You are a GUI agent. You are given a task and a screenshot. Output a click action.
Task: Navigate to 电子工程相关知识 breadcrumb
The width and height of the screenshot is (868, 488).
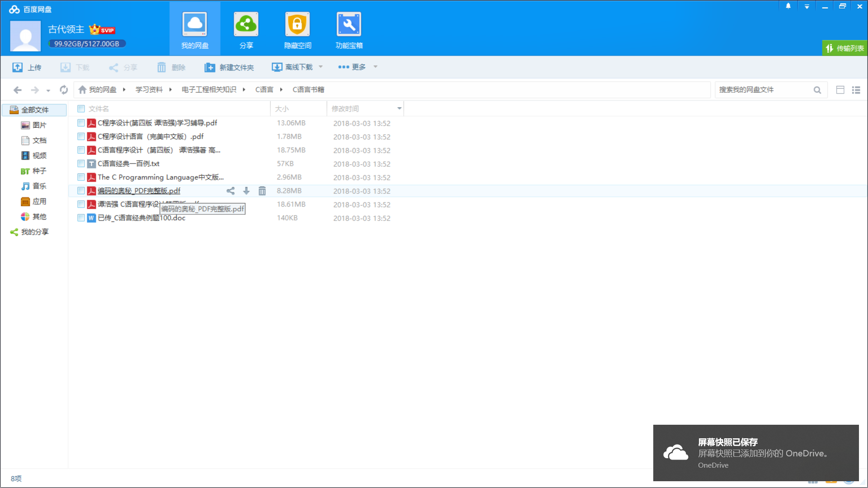pyautogui.click(x=209, y=89)
